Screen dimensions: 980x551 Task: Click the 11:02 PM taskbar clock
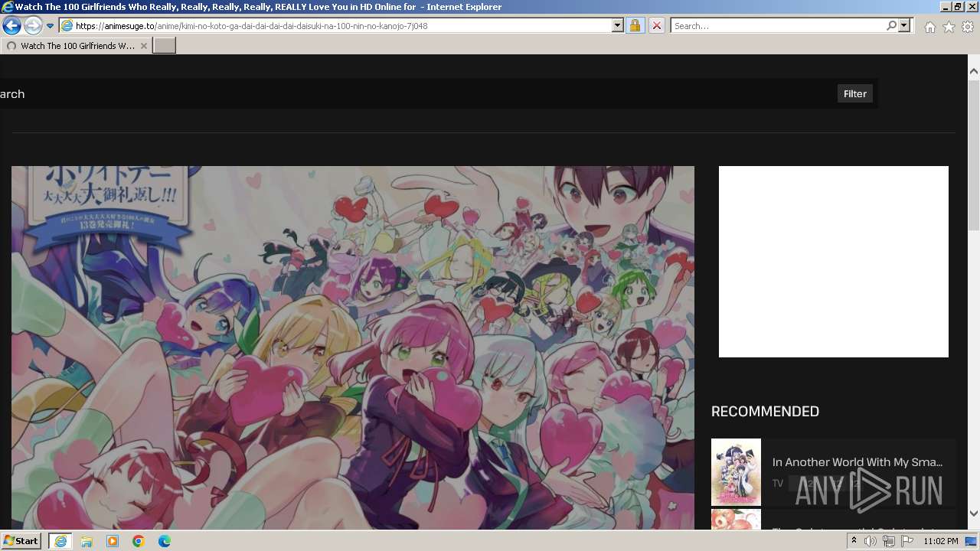coord(941,541)
